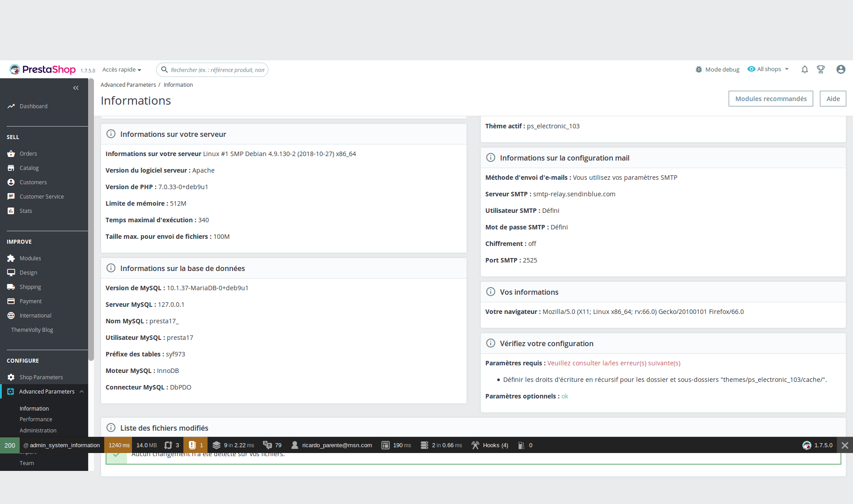This screenshot has width=853, height=504.
Task: Open the trophy merchant expertise icon
Action: [821, 69]
